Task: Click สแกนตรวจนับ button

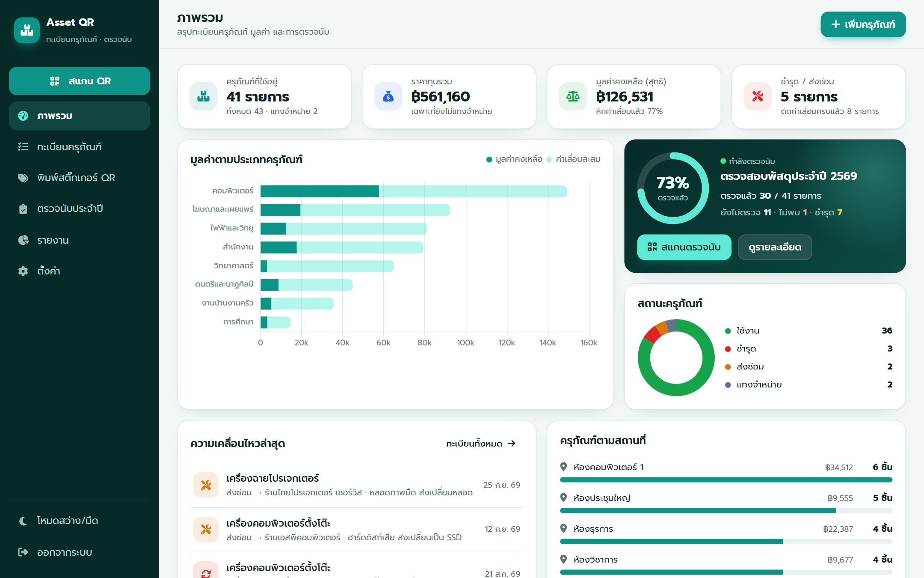Action: click(x=684, y=247)
